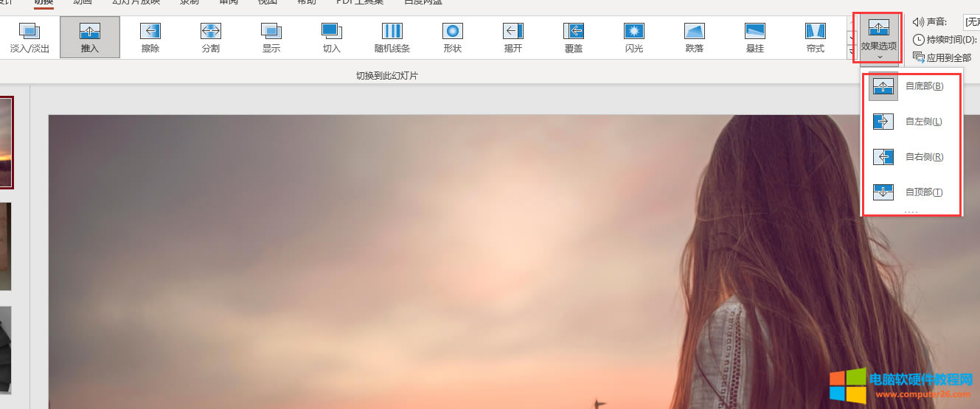Choose the 分割 split transition

point(211,37)
